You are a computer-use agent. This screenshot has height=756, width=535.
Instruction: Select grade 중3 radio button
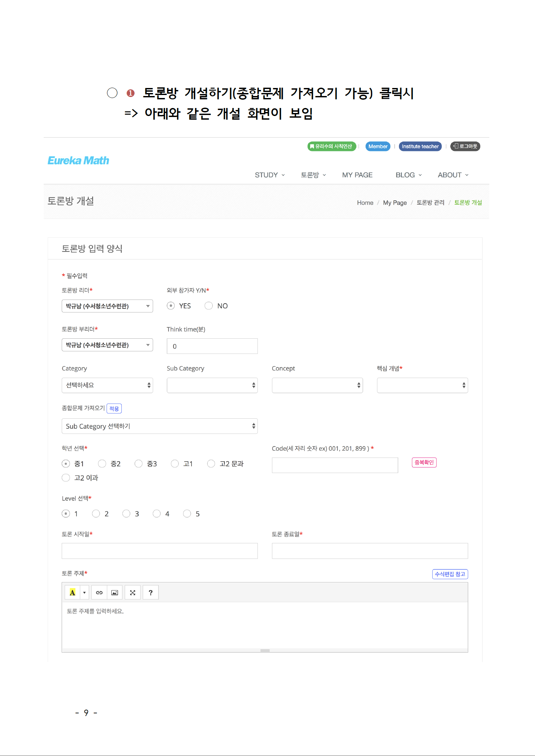(x=138, y=464)
